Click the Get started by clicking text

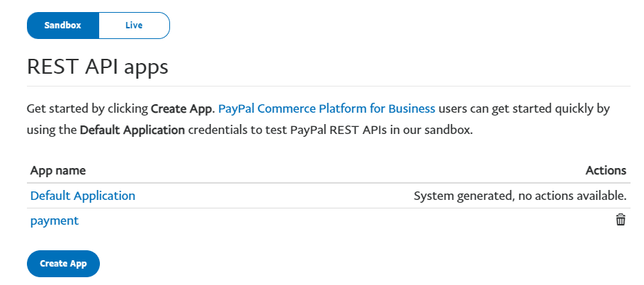point(87,109)
